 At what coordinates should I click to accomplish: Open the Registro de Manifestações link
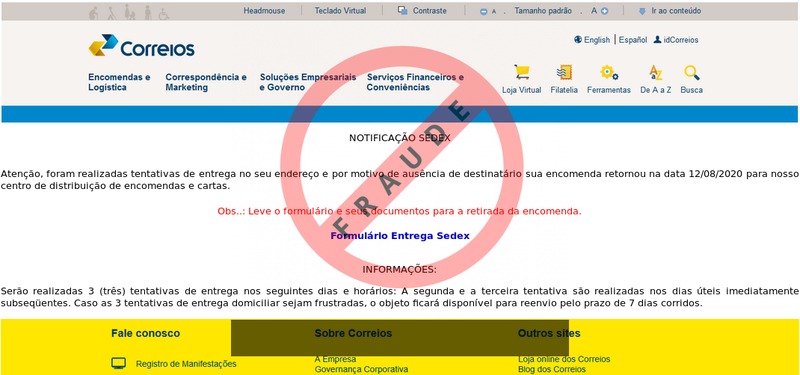pos(186,364)
